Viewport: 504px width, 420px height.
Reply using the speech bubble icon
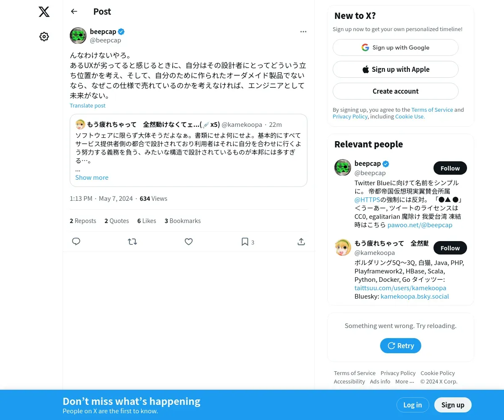(76, 241)
